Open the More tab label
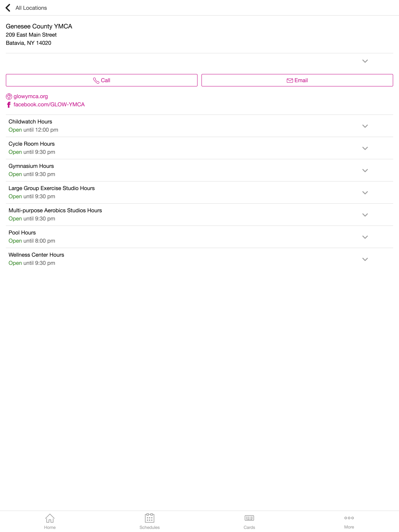 [349, 527]
